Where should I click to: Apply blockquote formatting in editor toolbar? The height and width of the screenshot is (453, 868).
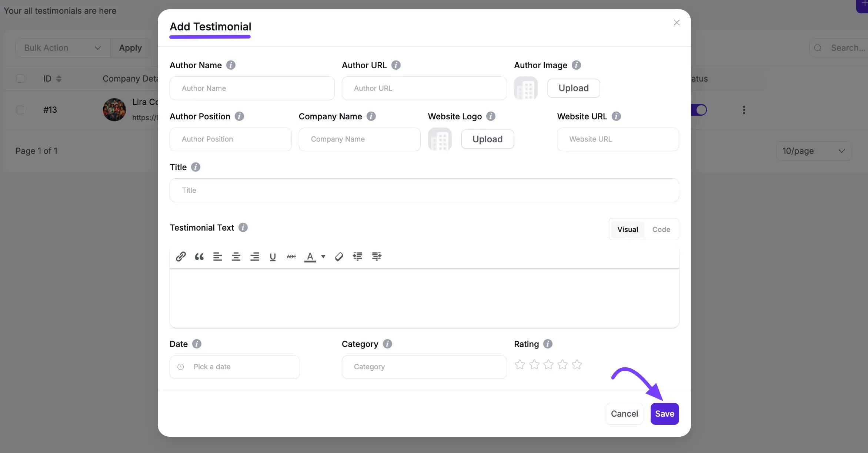pos(199,257)
